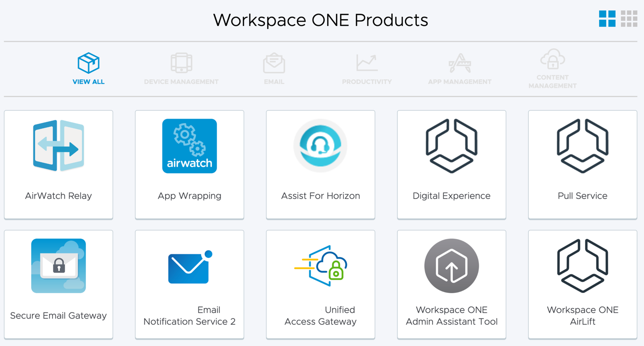Open the Email Notification Service 2 envelope icon
The height and width of the screenshot is (346, 644).
[x=189, y=267]
